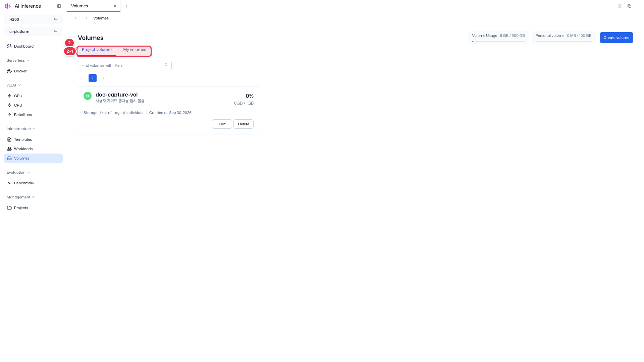The image size is (644, 362).
Task: Click the search magnifier icon in filter box
Action: pyautogui.click(x=166, y=65)
